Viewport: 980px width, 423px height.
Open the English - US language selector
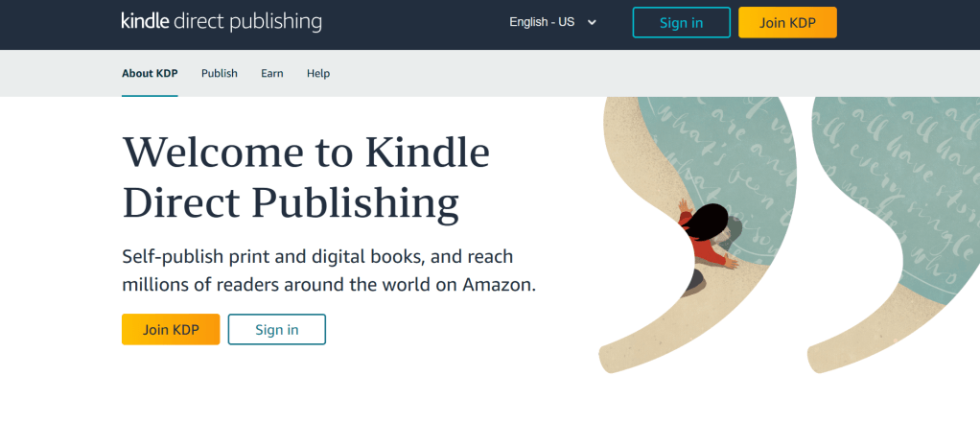click(x=553, y=22)
